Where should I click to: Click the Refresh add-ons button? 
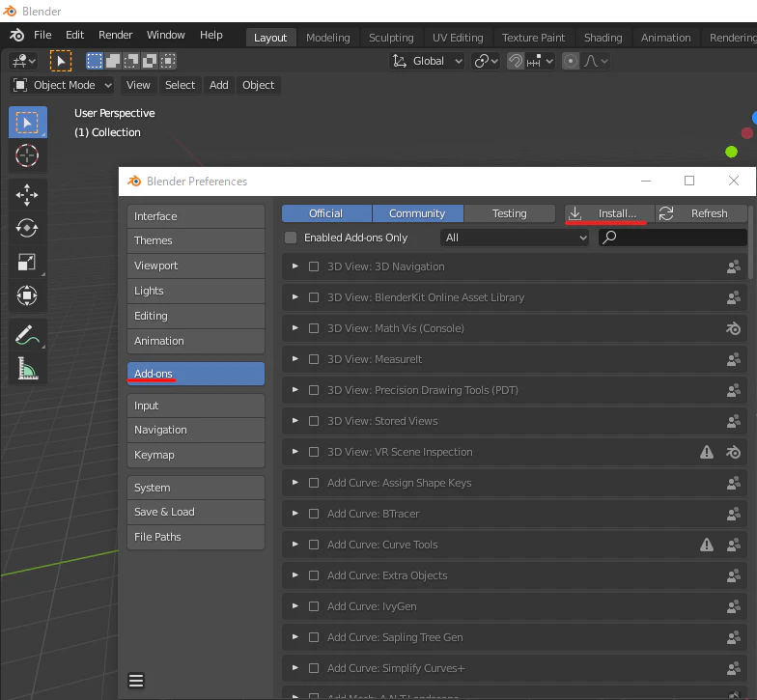[x=701, y=213]
